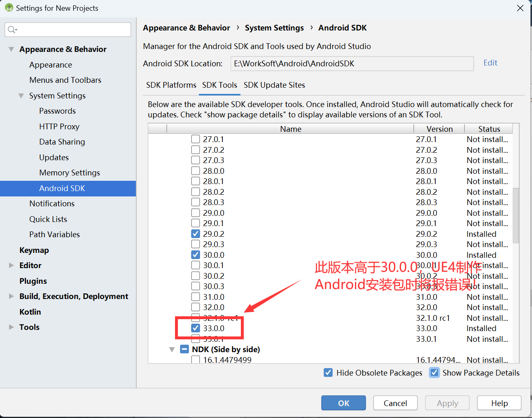
Task: Switch to SDK Update Sites tab
Action: pos(274,85)
